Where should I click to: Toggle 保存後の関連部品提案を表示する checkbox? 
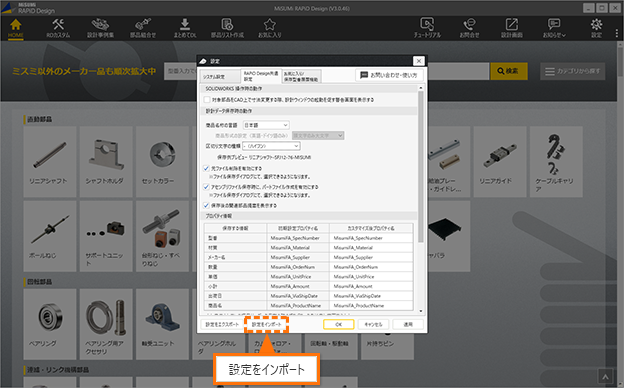pyautogui.click(x=206, y=205)
